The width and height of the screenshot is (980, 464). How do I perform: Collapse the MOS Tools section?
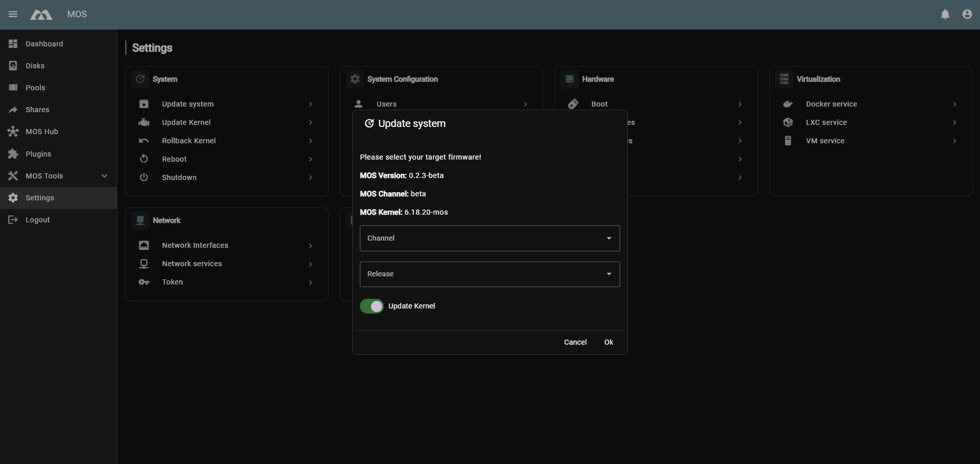104,176
